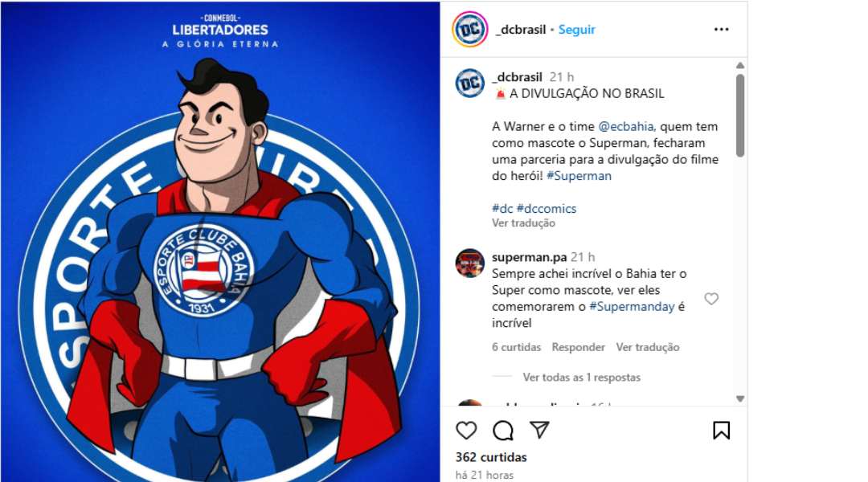Open superman.pa's profile avatar
This screenshot has width=868, height=482.
click(470, 263)
